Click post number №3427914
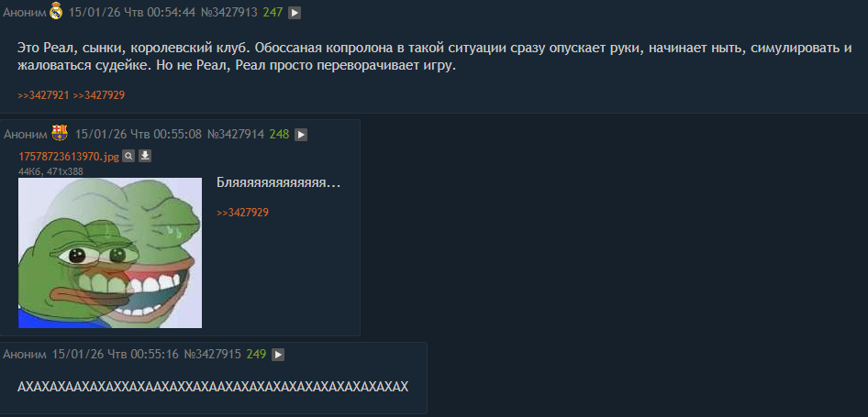This screenshot has width=868, height=417. click(235, 135)
